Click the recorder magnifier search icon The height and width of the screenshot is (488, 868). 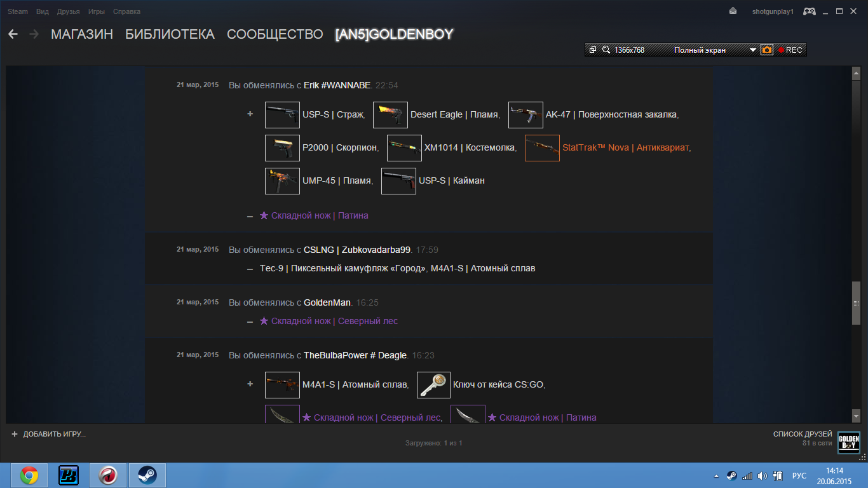(606, 50)
